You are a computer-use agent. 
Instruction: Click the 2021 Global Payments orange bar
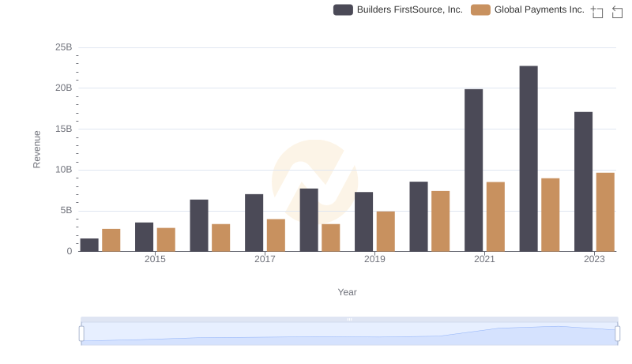[496, 216]
